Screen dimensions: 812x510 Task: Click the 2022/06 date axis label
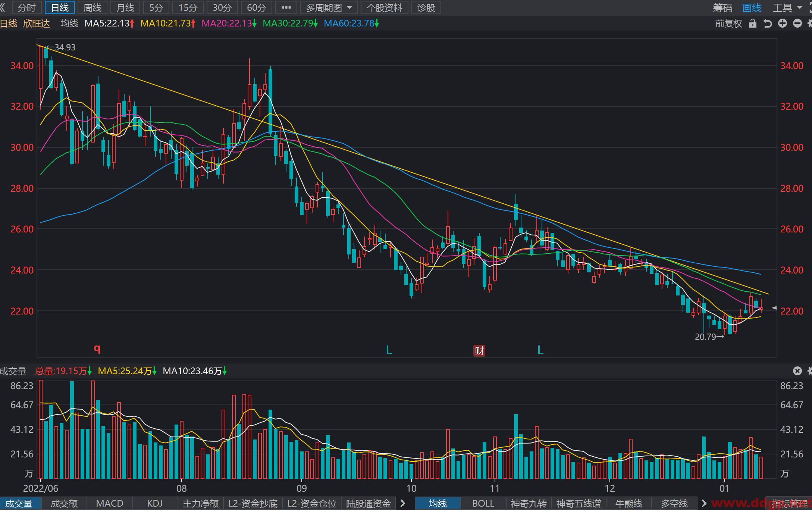coord(41,489)
